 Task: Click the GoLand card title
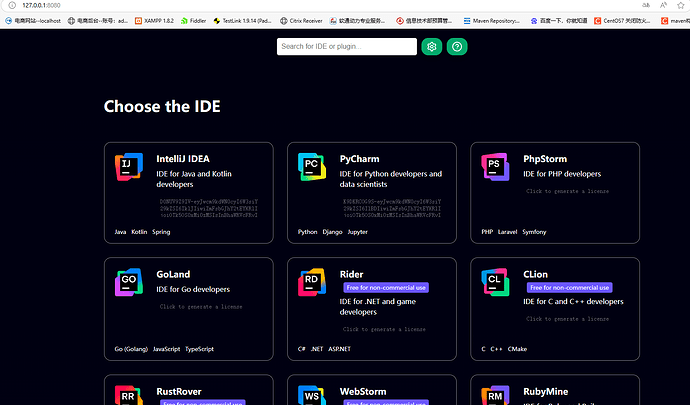point(173,274)
